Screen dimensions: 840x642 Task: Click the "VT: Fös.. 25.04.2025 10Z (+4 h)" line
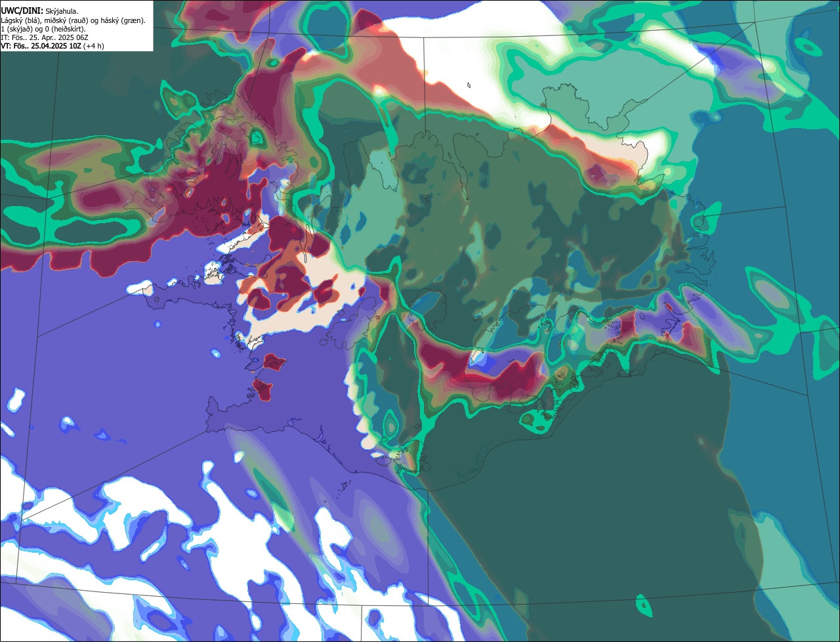[x=52, y=46]
